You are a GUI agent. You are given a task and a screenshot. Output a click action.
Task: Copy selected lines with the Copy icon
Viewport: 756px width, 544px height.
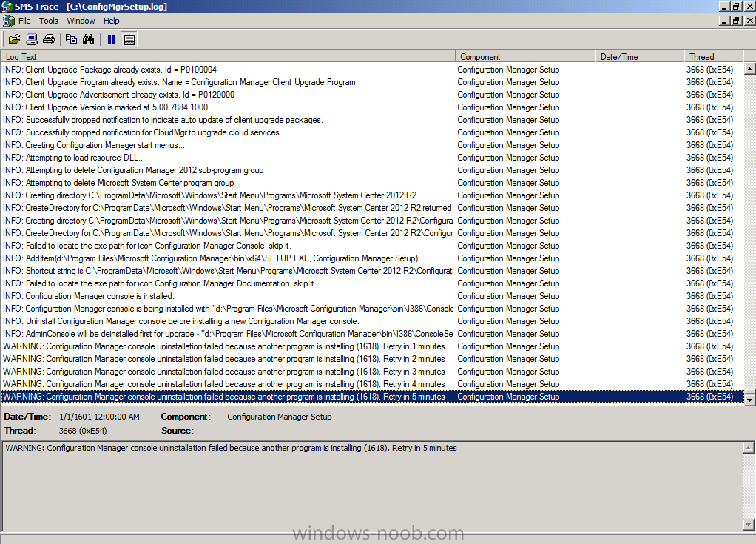point(71,39)
